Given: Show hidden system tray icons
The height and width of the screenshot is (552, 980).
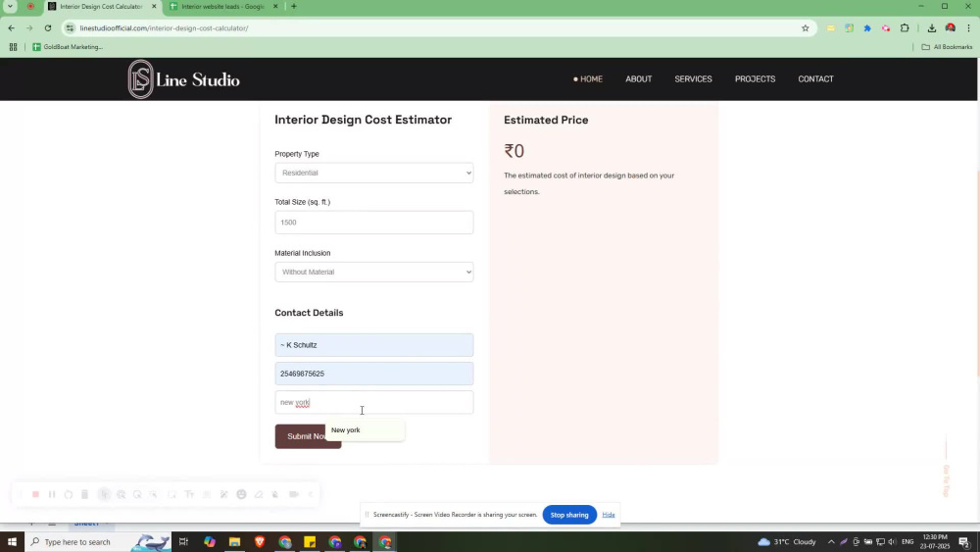Looking at the screenshot, I should click(x=831, y=542).
